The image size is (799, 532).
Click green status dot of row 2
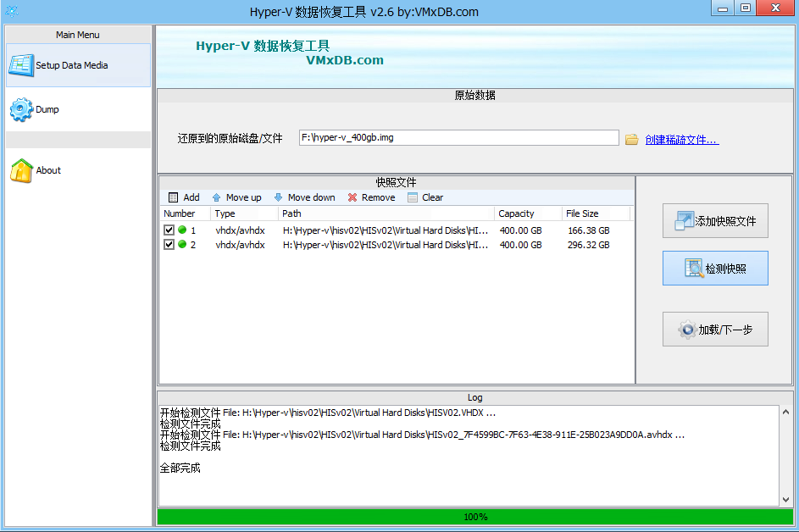tap(182, 244)
